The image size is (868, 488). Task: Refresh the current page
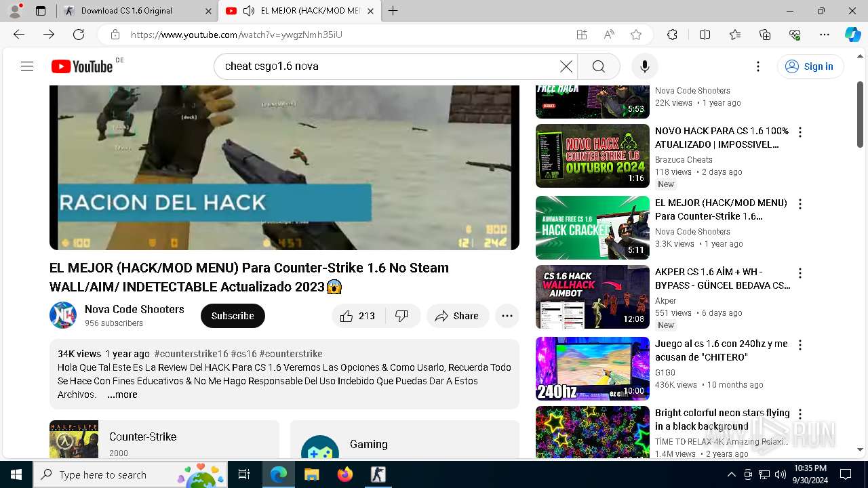pyautogui.click(x=79, y=35)
